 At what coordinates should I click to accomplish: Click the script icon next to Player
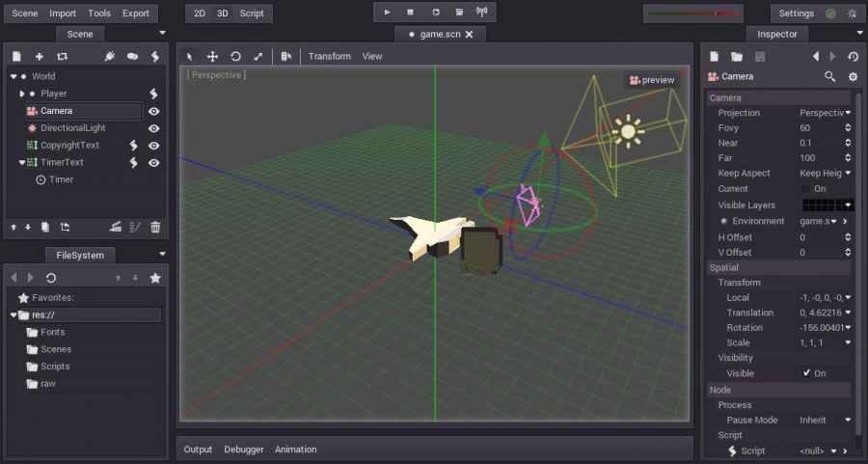pos(154,94)
